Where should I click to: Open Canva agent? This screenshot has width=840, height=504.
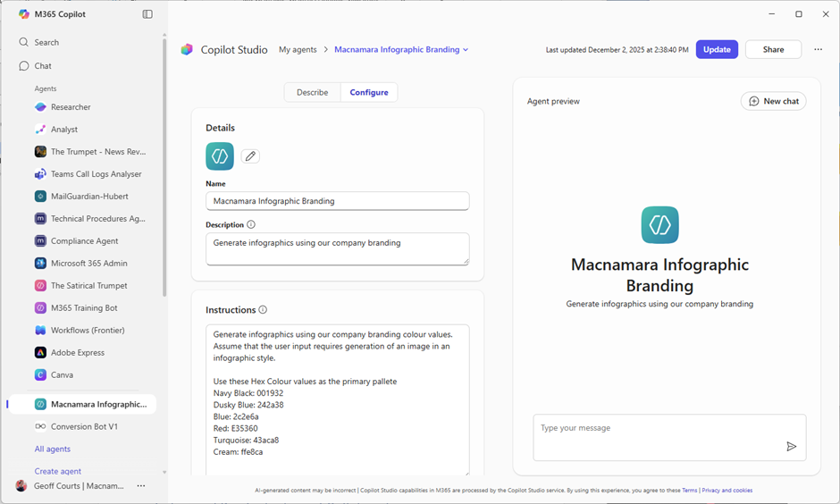[55, 375]
